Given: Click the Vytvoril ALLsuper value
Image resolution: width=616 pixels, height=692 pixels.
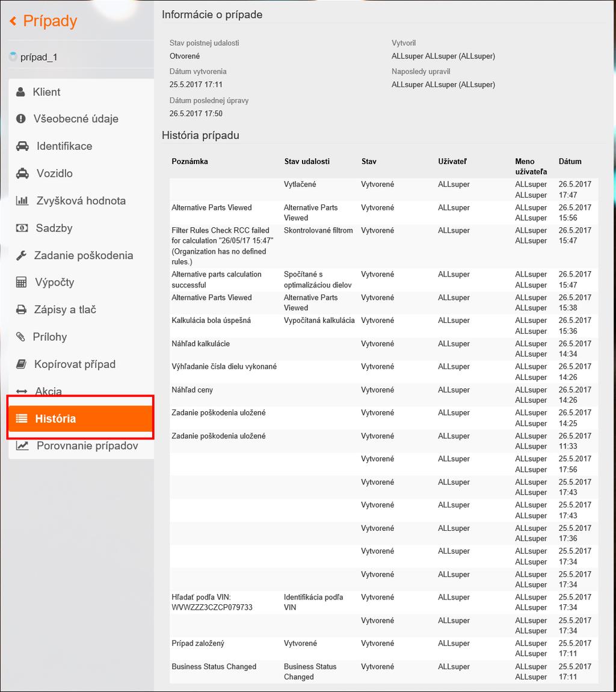Looking at the screenshot, I should pos(443,56).
